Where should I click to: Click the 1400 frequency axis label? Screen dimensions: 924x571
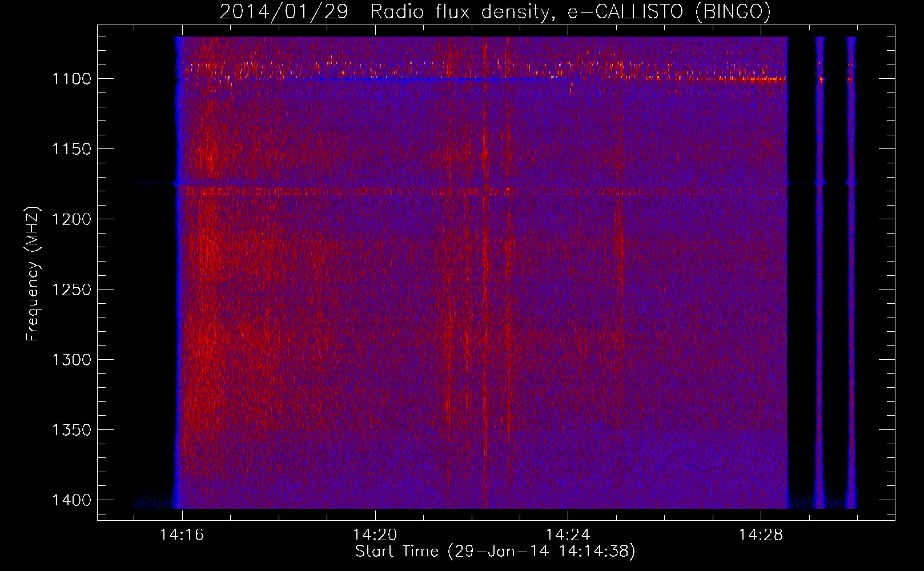71,500
